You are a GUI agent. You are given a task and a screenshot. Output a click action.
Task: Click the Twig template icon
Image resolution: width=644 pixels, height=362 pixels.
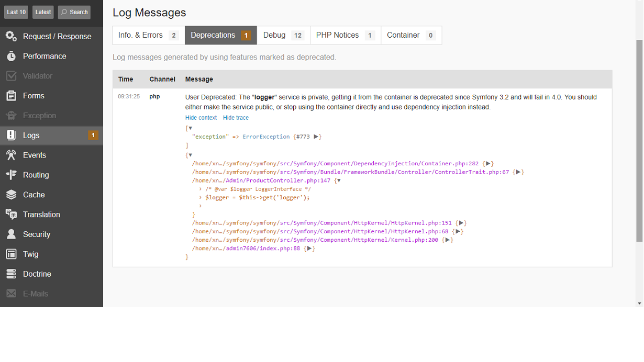[x=11, y=254]
